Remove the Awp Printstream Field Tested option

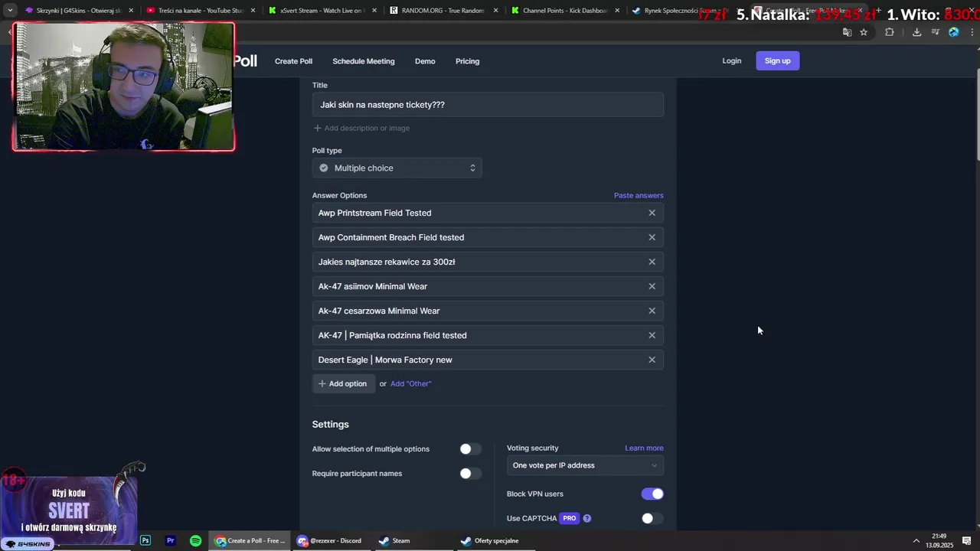point(652,213)
